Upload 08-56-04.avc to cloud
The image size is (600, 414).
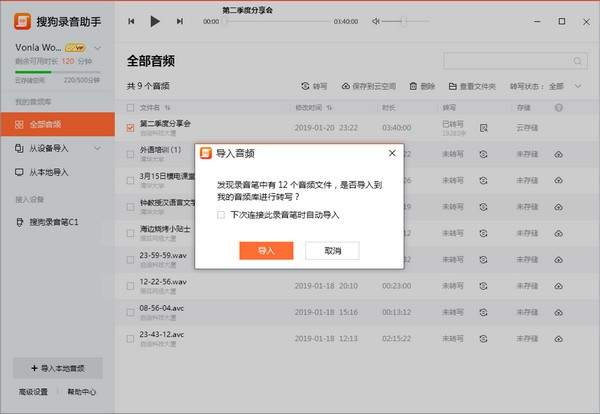pos(559,312)
